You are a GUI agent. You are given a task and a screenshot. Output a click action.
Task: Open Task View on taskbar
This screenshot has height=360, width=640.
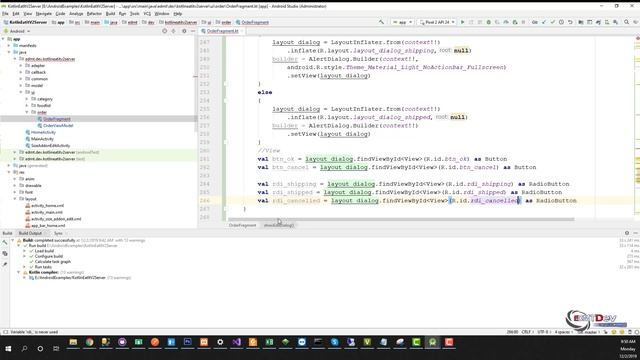[x=56, y=349]
